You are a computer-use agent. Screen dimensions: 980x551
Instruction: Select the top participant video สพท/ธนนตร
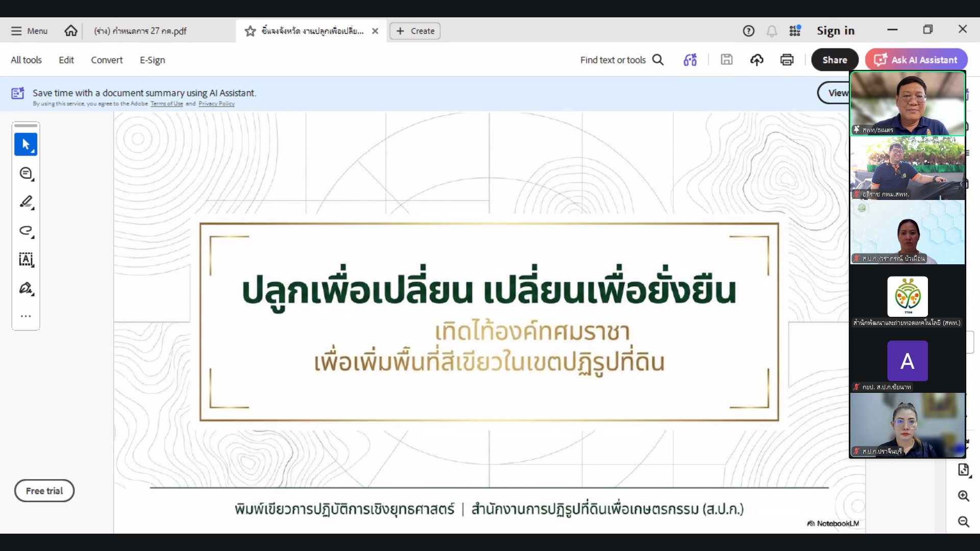[x=908, y=103]
